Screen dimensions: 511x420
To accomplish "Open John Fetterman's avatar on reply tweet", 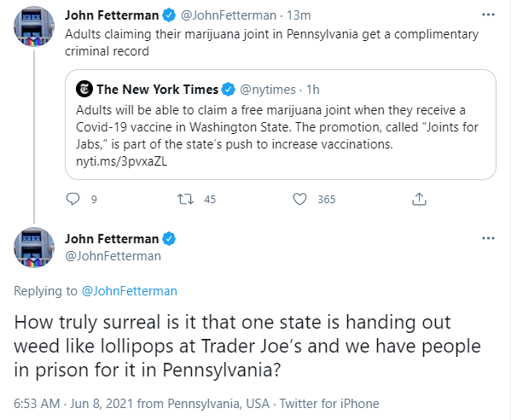I will point(34,248).
